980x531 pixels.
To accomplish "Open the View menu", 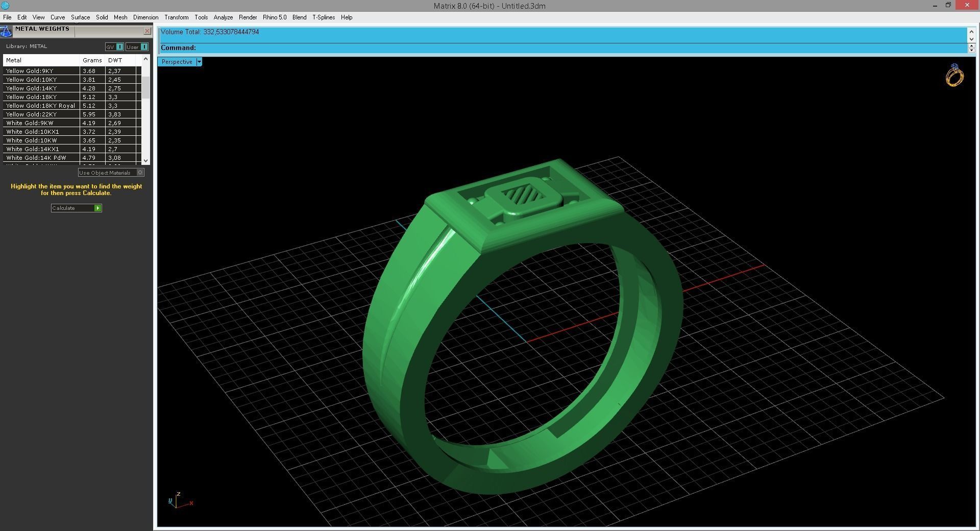I will (38, 17).
